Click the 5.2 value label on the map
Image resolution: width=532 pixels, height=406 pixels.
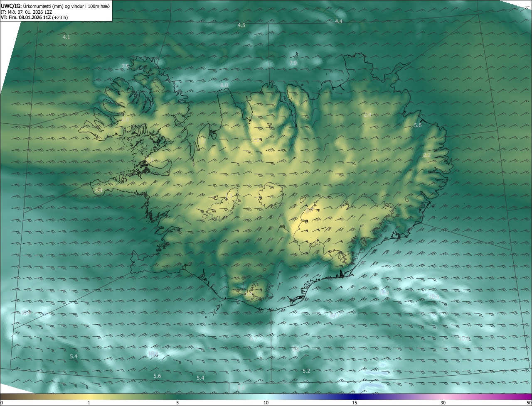[306, 371]
